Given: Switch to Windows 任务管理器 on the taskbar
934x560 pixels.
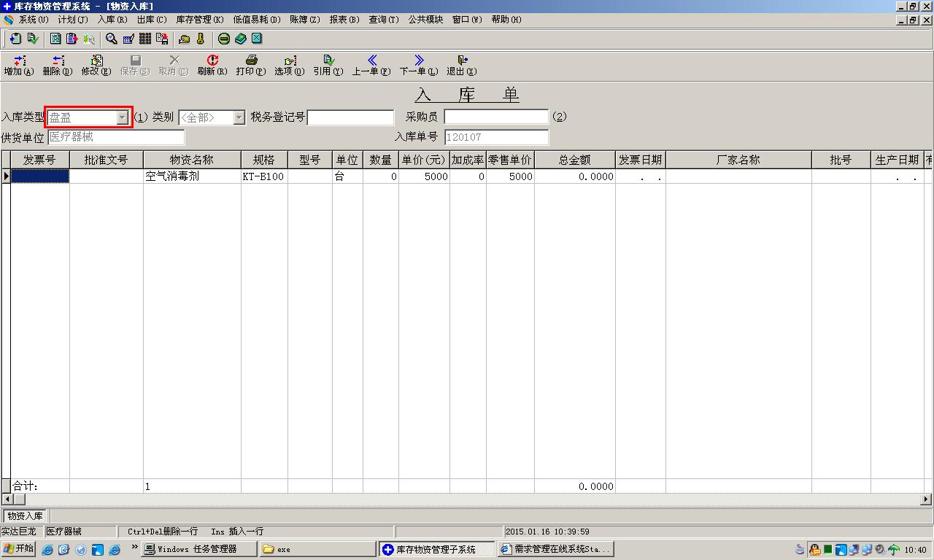Looking at the screenshot, I should tap(199, 549).
